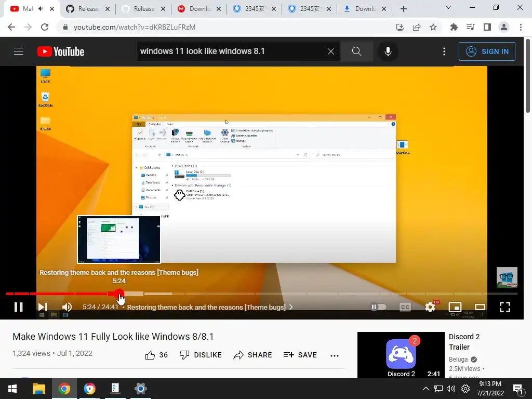
Task: Click the address bar URL
Action: [135, 27]
